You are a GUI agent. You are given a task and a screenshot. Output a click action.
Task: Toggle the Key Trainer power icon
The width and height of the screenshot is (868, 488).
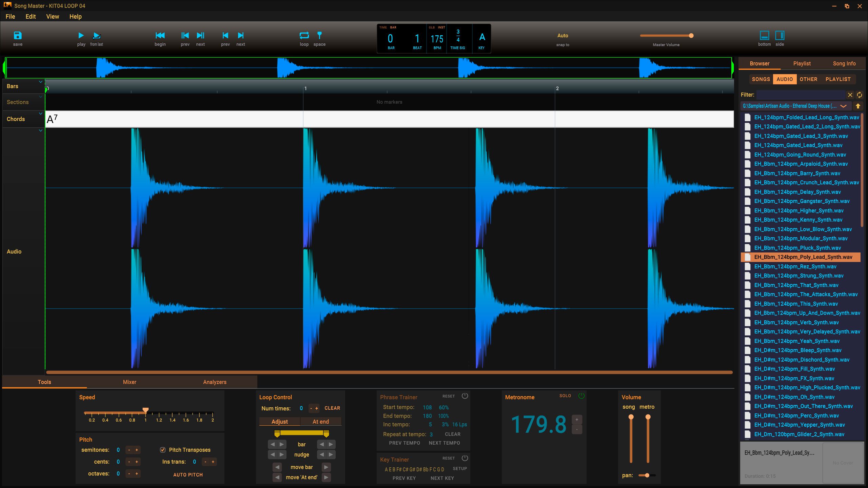pyautogui.click(x=465, y=458)
